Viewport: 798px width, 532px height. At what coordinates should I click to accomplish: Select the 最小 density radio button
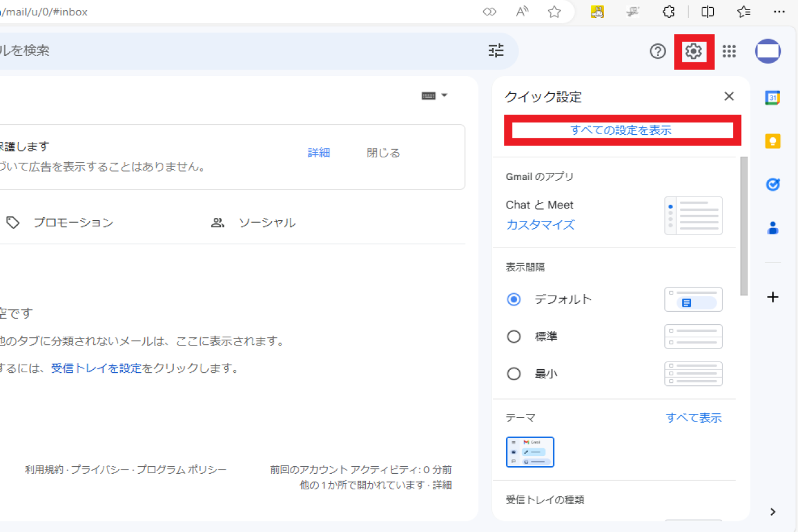[514, 374]
